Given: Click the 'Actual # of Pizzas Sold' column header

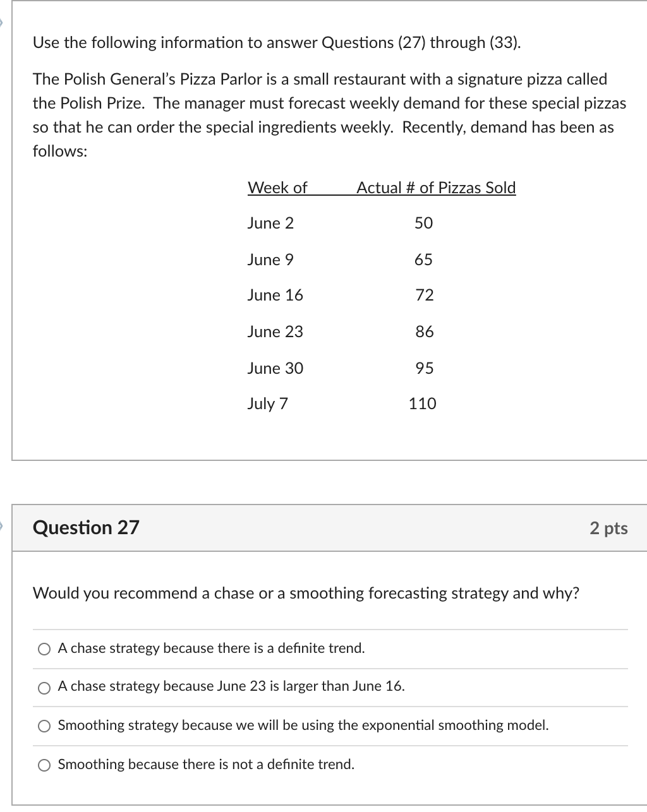Looking at the screenshot, I should click(x=436, y=188).
